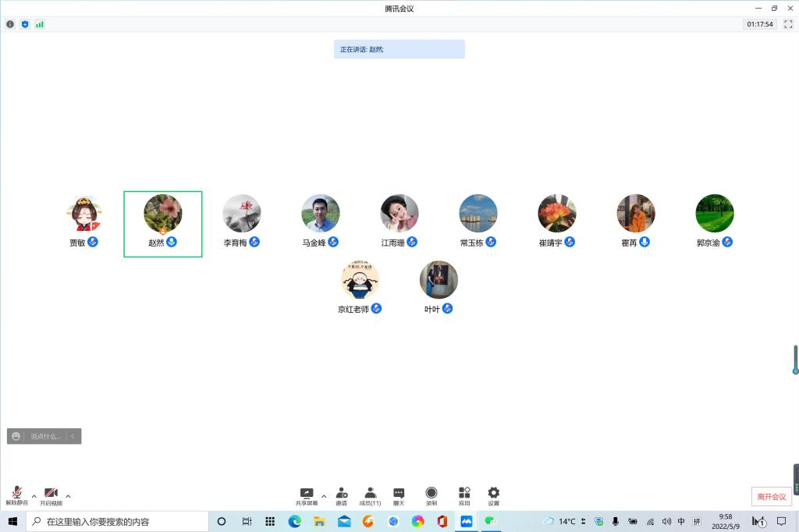
Task: Toggle 解除静音 microphone unmute
Action: point(16,495)
